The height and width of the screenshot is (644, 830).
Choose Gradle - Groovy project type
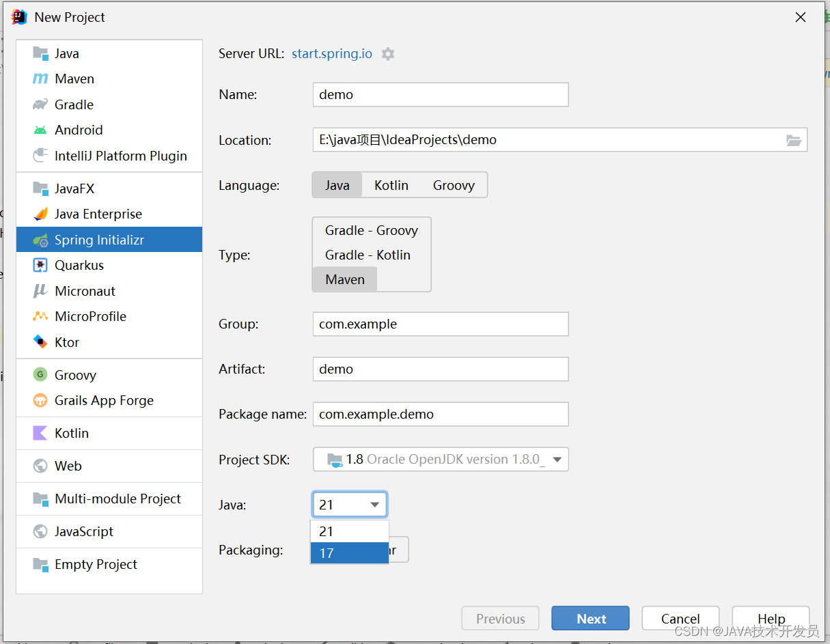(372, 230)
